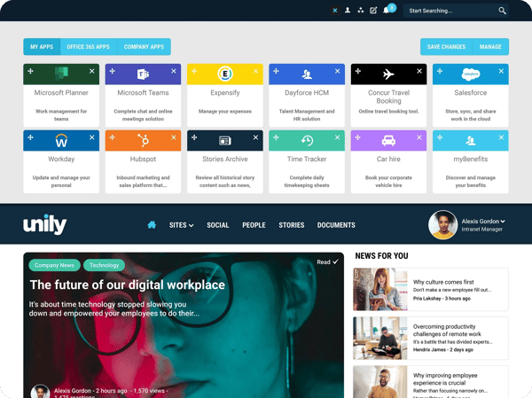Click move handle on Workday tile

[30, 137]
